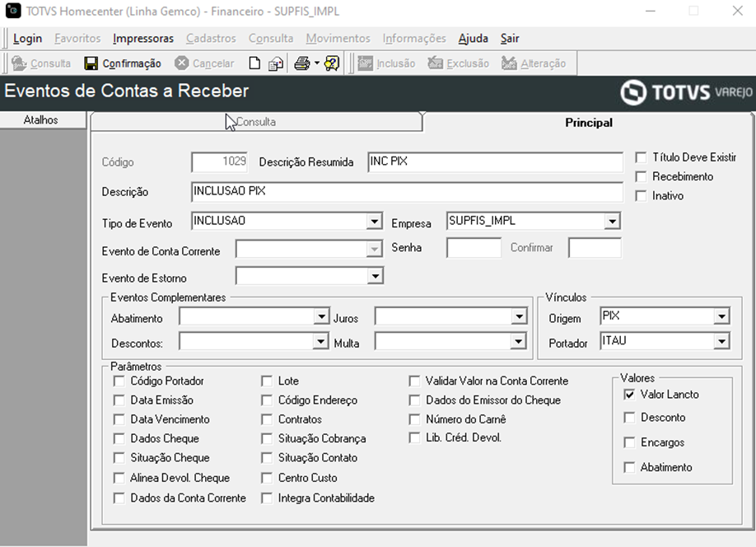Viewport: 756px width, 547px height.
Task: Check Validar Valor na Conta Corrente
Action: 414,381
